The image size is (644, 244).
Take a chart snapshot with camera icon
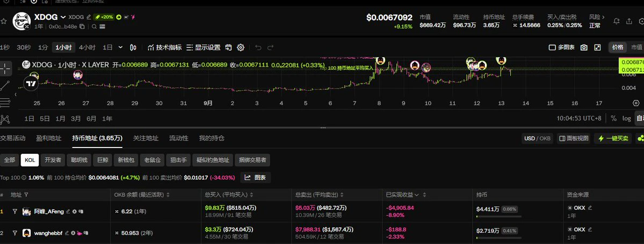(584, 48)
